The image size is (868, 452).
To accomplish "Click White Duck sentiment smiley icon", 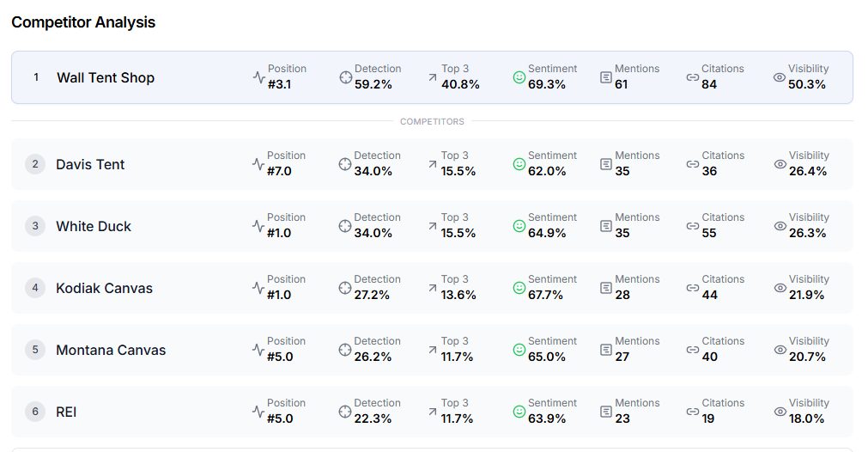I will point(519,226).
